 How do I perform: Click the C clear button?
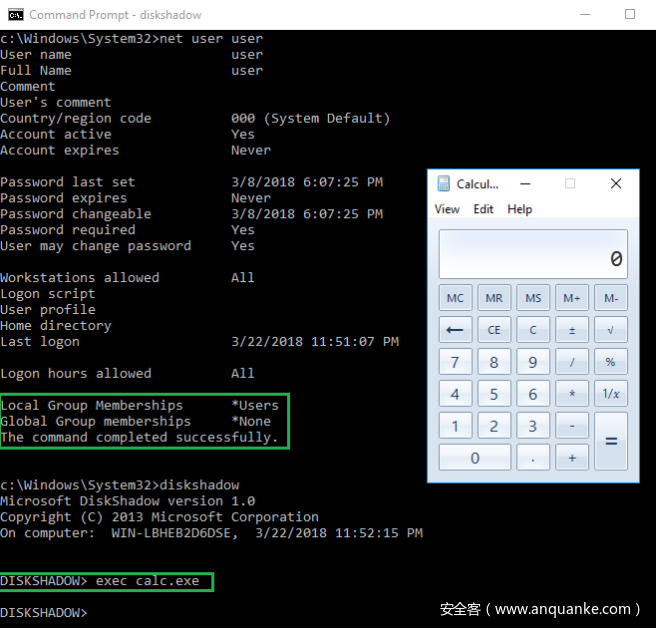click(533, 330)
